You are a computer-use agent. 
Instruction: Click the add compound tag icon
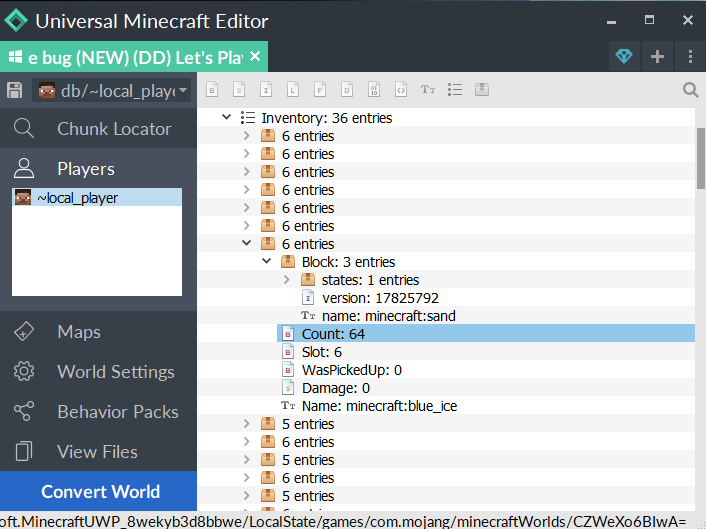[x=482, y=90]
